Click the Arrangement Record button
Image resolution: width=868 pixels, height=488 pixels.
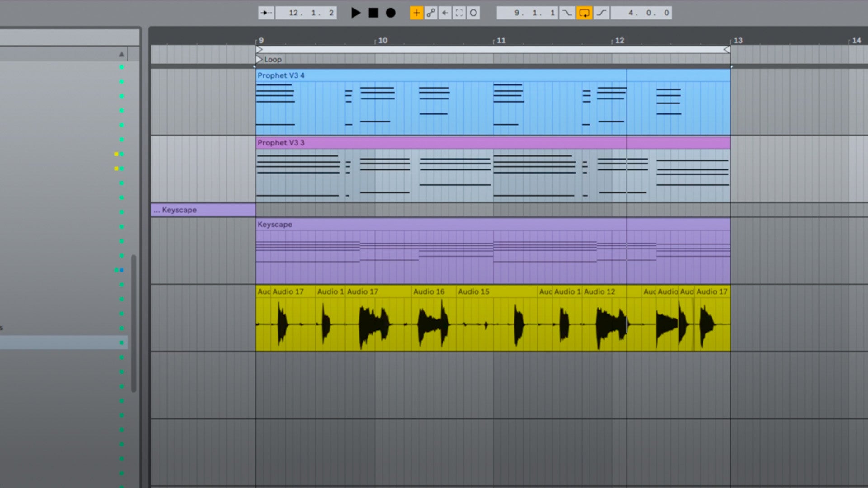pos(391,13)
